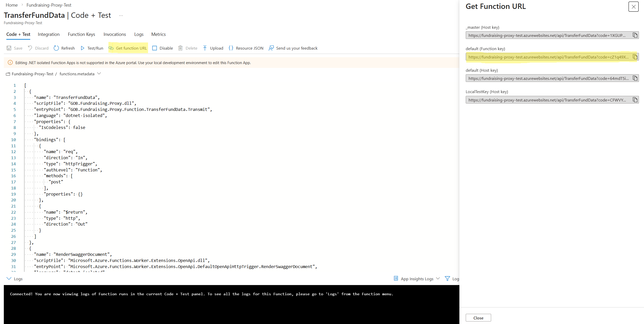Enable the Disable function checkbox
644x324 pixels.
coord(154,48)
